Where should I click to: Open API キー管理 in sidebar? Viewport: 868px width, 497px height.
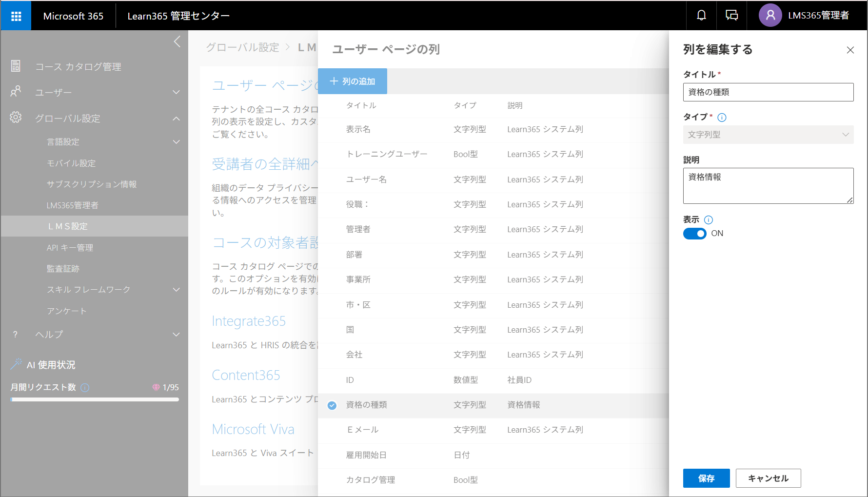click(70, 248)
